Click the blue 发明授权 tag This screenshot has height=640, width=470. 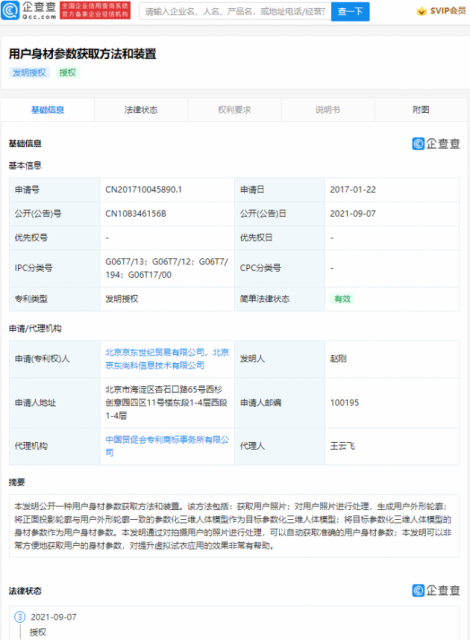click(x=29, y=73)
